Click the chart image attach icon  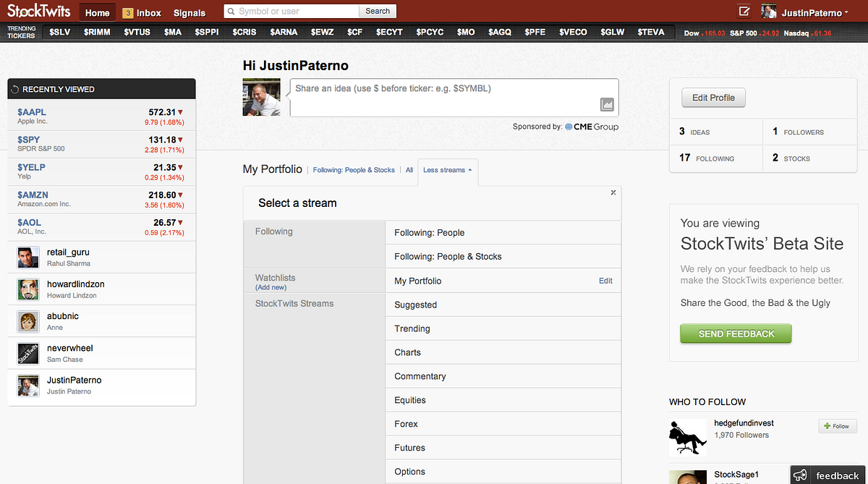[x=607, y=105]
